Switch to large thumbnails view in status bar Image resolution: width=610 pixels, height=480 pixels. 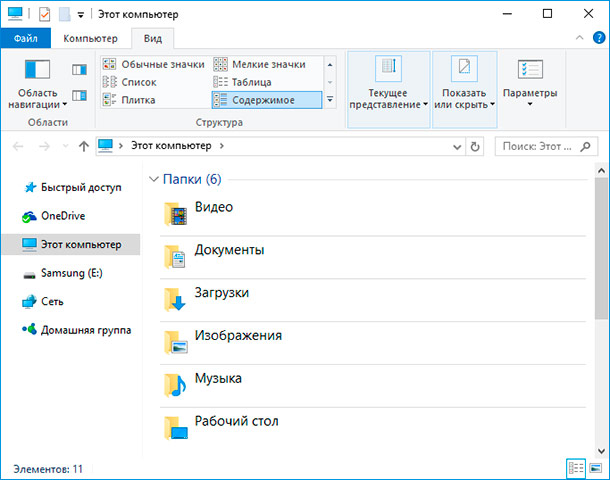[x=596, y=468]
